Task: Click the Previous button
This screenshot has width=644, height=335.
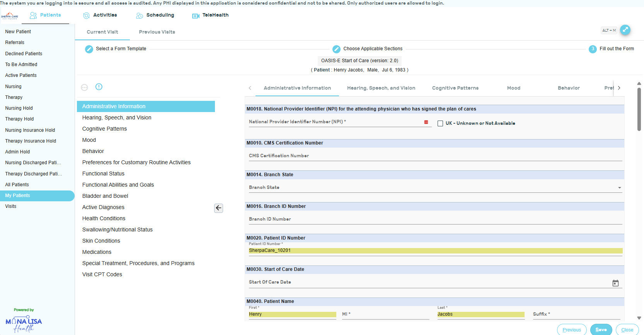Action: (572, 330)
